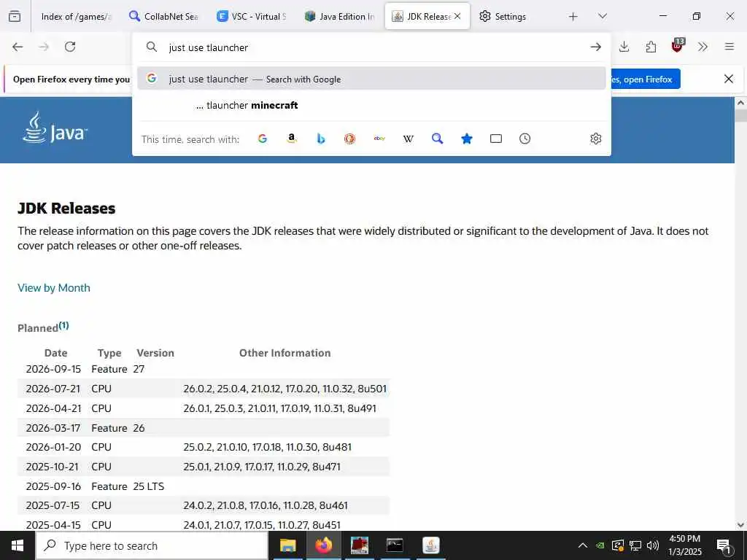Click the Java logo in header
Screen dimensions: 747x560
pos(55,128)
